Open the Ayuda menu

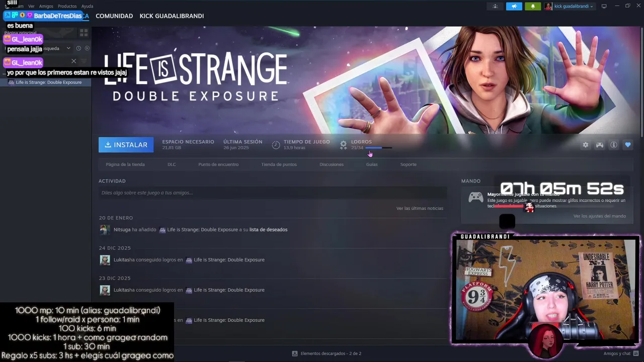[x=87, y=7]
